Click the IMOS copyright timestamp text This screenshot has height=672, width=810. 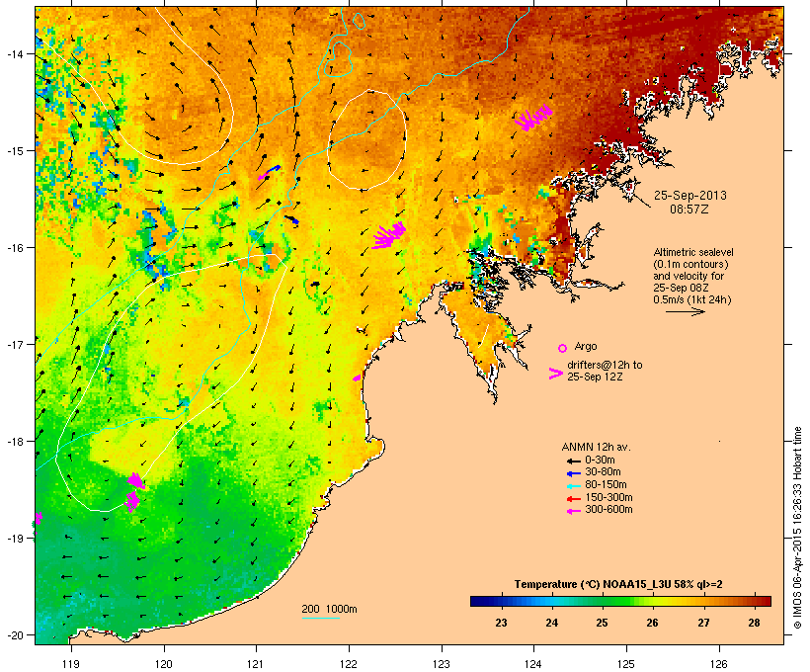[x=797, y=528]
